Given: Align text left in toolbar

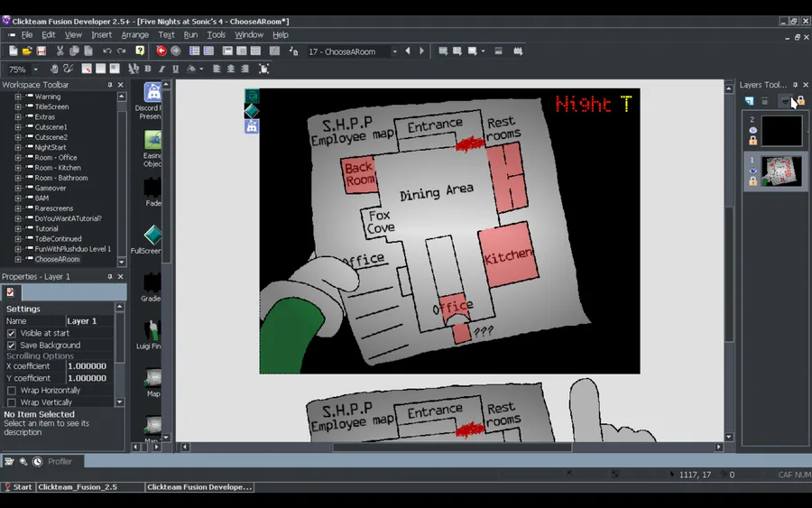Looking at the screenshot, I should coord(217,69).
